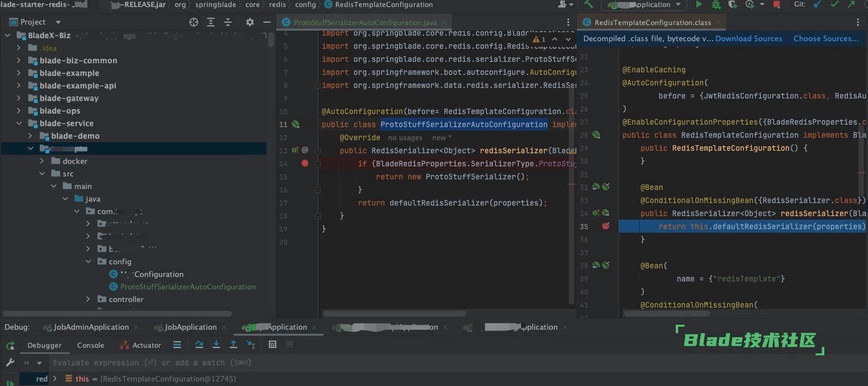Click the Profiler clock-run icon
The width and height of the screenshot is (868, 386).
[750, 5]
